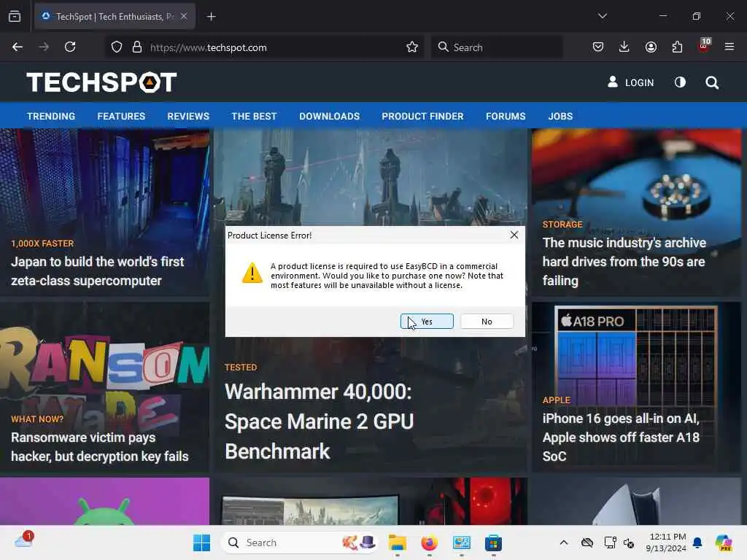Image resolution: width=747 pixels, height=560 pixels.
Task: Open Microsoft Store from the taskbar
Action: [493, 542]
